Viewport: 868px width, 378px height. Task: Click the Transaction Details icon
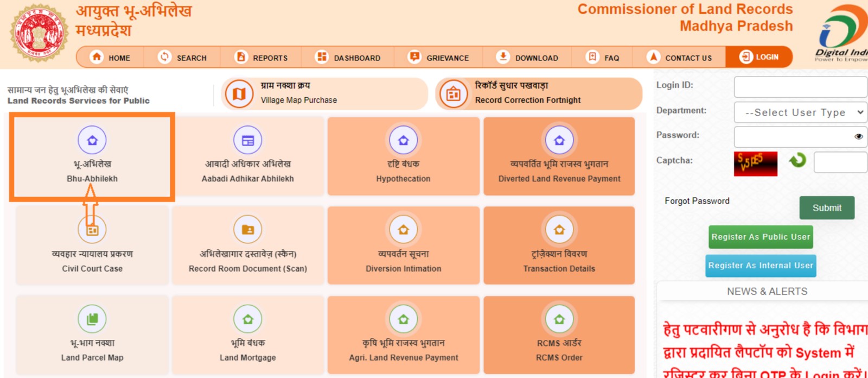pos(559,230)
